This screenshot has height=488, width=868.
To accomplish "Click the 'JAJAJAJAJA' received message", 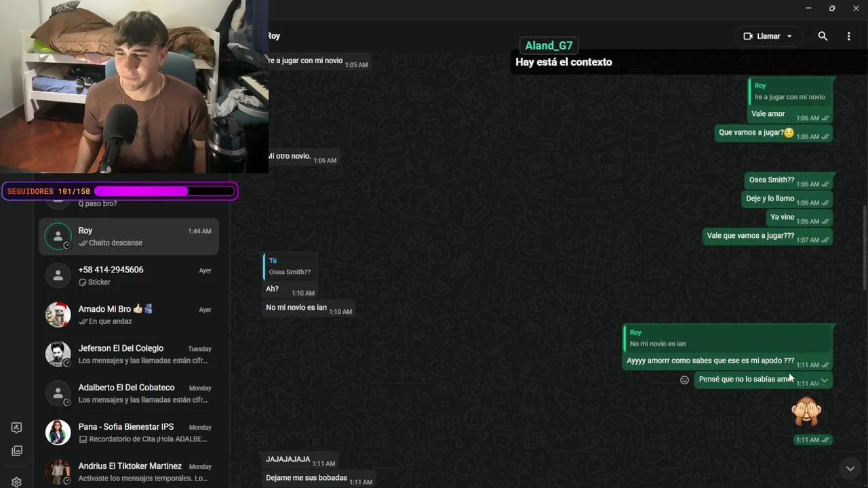I will point(300,460).
